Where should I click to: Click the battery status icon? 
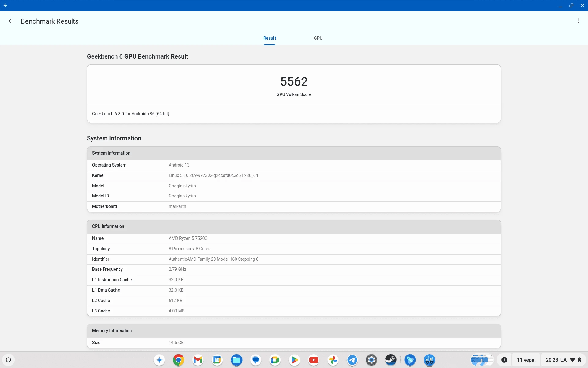coord(579,360)
